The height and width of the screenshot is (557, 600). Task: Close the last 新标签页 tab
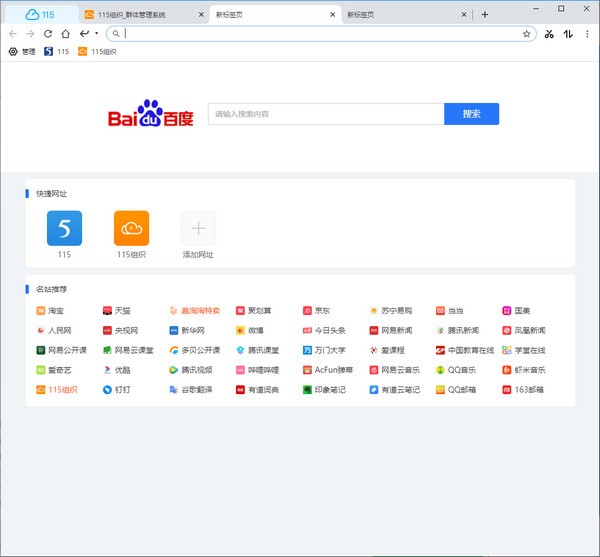coord(463,15)
